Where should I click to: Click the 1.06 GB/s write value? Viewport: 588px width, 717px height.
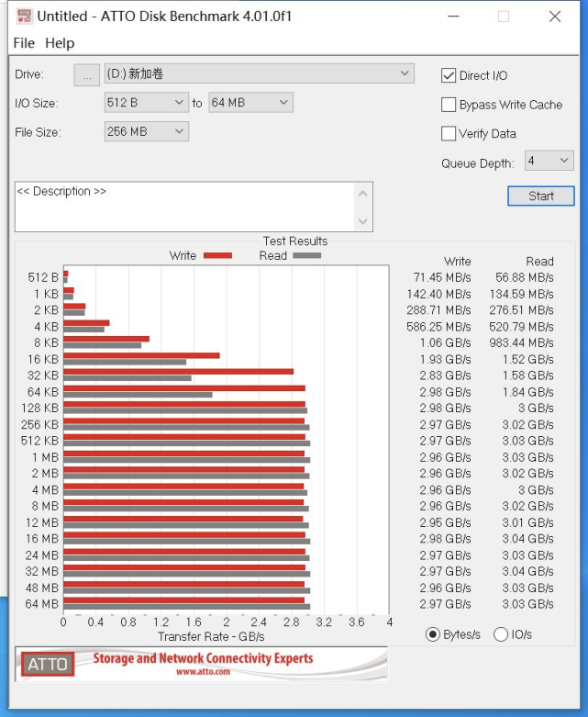pos(445,342)
